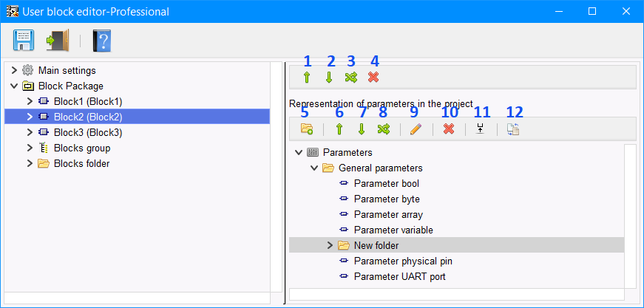Collapse the Block Package tree node

coord(14,86)
